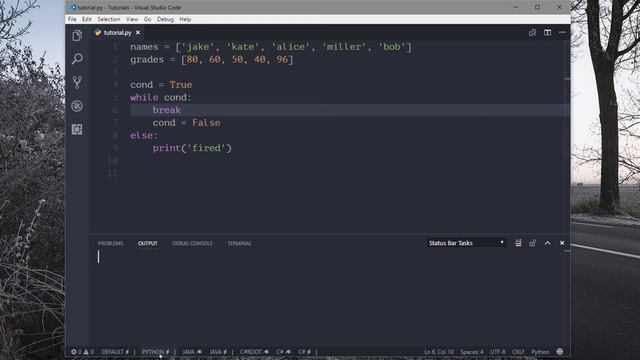Change language mode via Python indicator
Image resolution: width=640 pixels, height=360 pixels.
(x=540, y=352)
